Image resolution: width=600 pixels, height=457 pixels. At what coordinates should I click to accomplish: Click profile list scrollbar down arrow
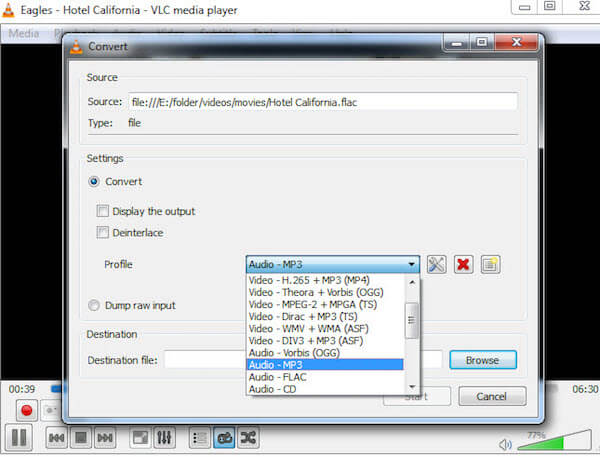412,387
